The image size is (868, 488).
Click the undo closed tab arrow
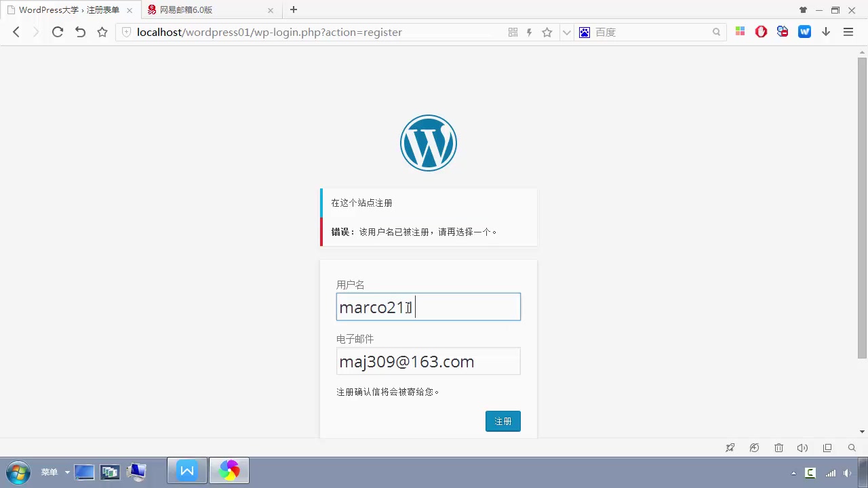coord(80,32)
